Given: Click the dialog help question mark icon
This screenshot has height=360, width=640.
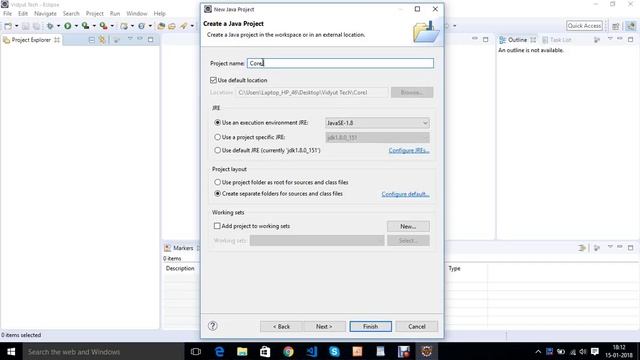Looking at the screenshot, I should click(x=213, y=326).
